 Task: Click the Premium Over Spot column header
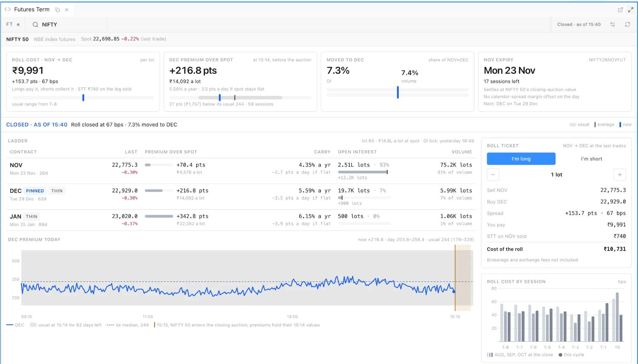click(x=171, y=152)
